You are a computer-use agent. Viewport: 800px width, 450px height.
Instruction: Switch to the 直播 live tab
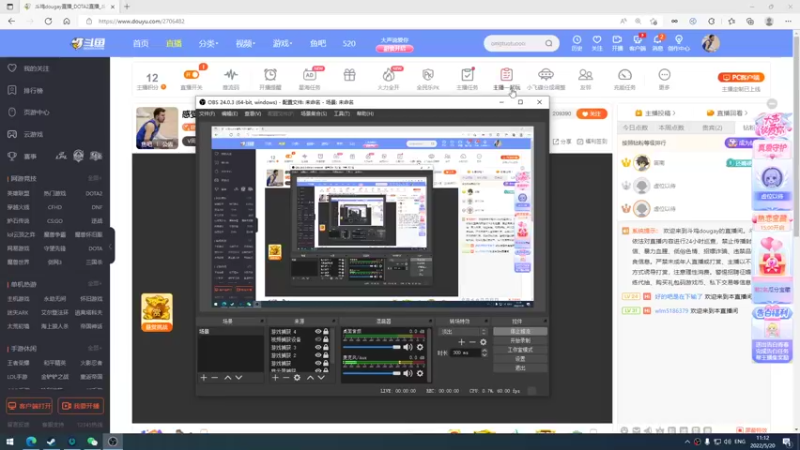click(x=173, y=43)
